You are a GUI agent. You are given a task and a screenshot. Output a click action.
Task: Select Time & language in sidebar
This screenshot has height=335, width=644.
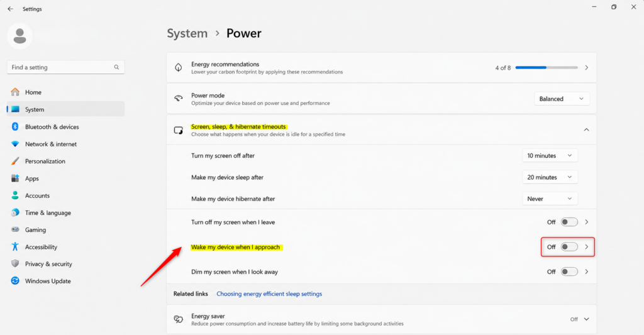[65, 212]
